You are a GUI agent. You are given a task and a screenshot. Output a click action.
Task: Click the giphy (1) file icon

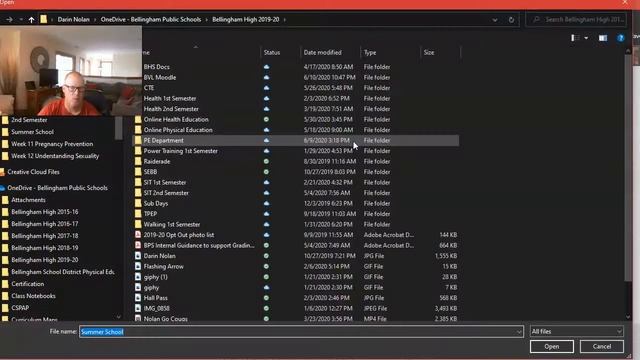point(138,277)
